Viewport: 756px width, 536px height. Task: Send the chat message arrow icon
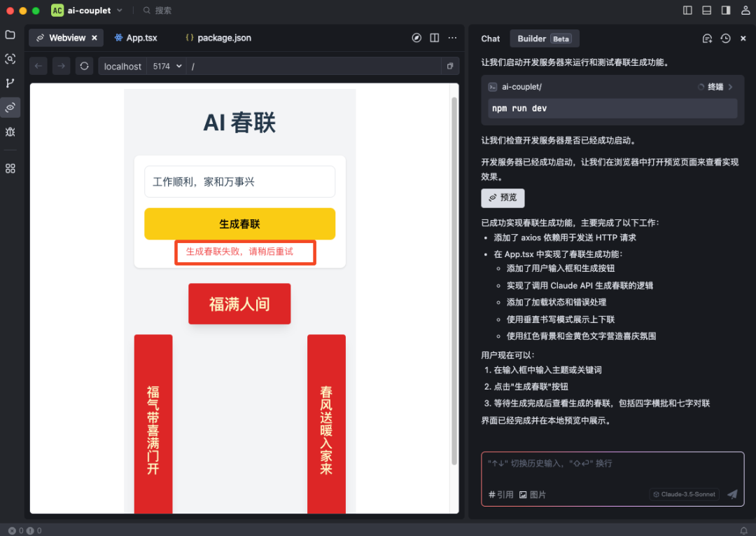click(x=732, y=494)
